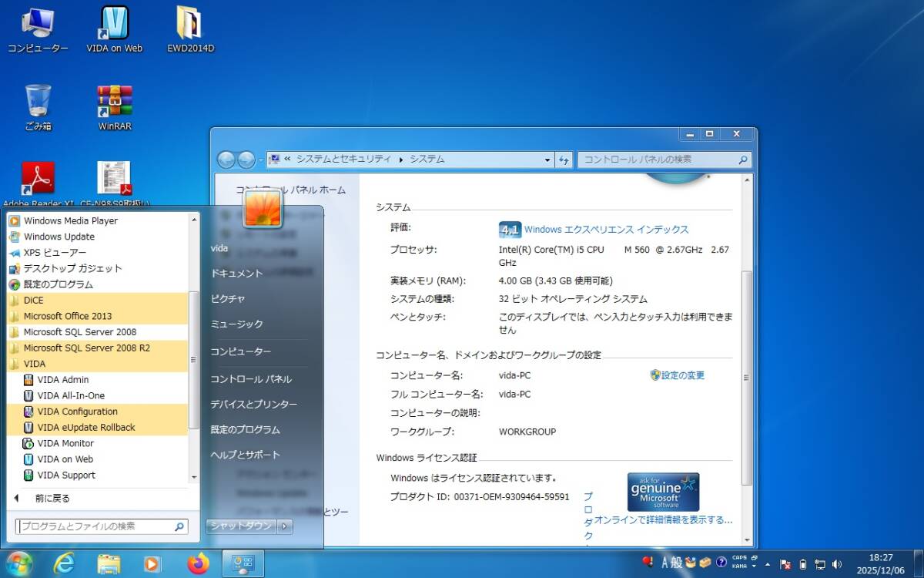Launch VIDA Monitor from programs list

pyautogui.click(x=98, y=443)
